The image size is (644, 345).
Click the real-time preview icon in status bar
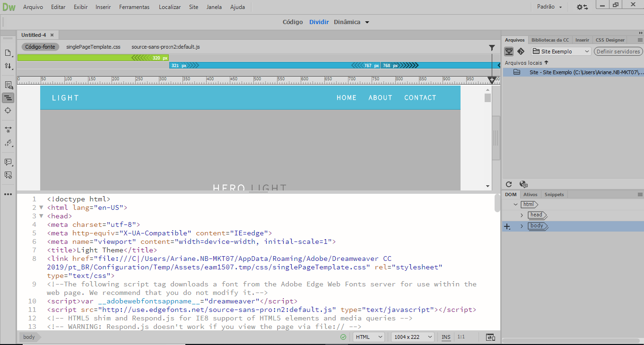click(490, 337)
